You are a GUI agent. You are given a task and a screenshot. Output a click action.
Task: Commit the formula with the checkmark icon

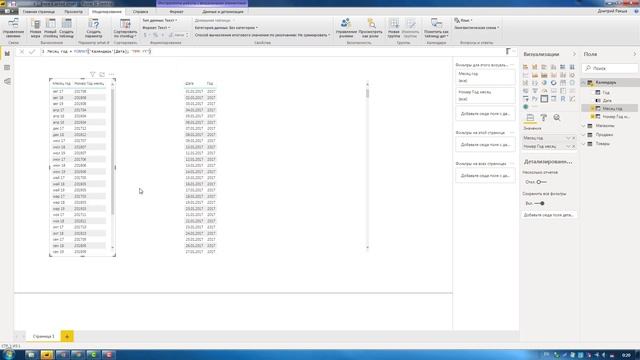32,51
